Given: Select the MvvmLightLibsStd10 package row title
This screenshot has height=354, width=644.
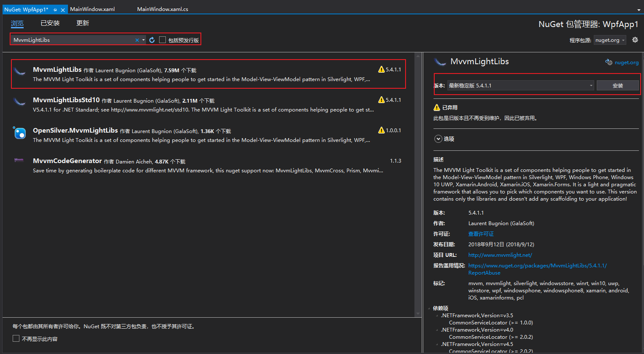Looking at the screenshot, I should coord(66,100).
